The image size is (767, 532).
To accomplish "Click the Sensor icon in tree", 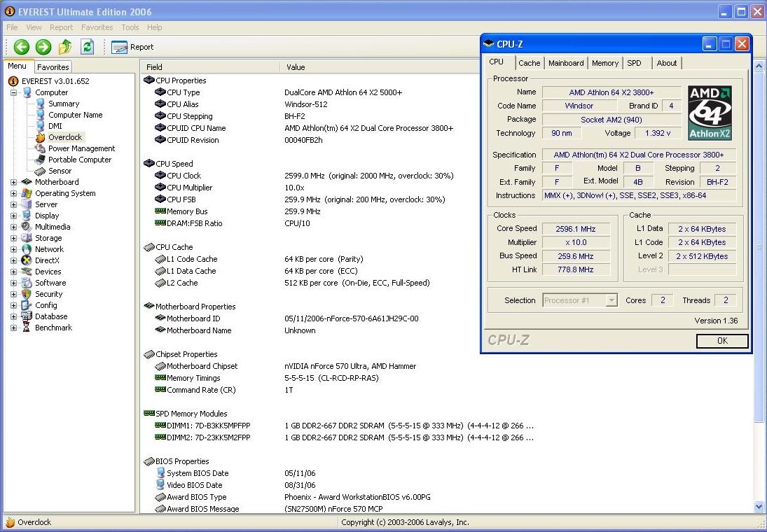I will (x=40, y=171).
